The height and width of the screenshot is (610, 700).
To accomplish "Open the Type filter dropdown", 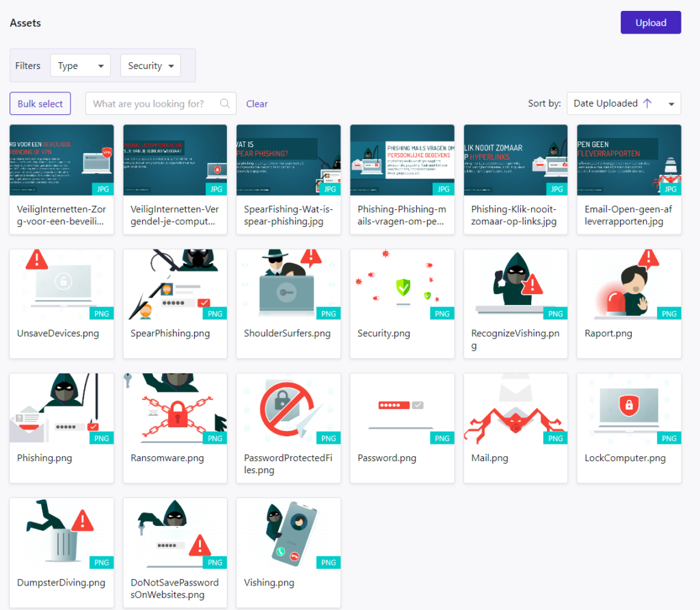I will 80,66.
